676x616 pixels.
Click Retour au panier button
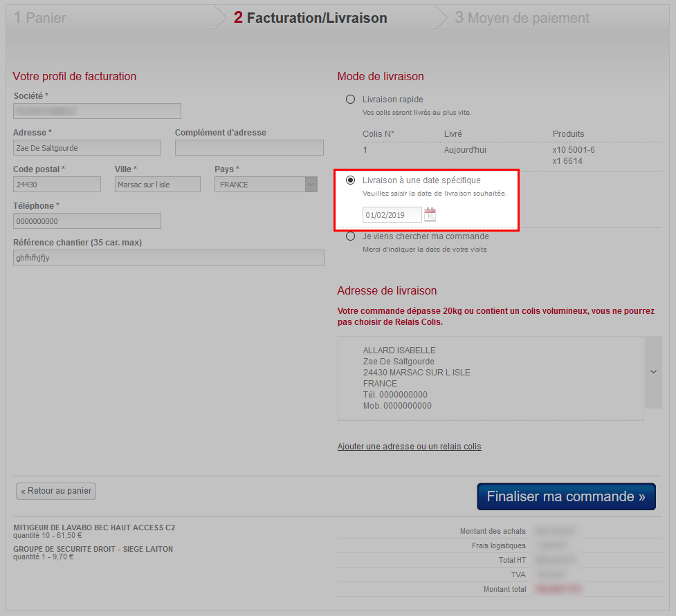[x=56, y=491]
